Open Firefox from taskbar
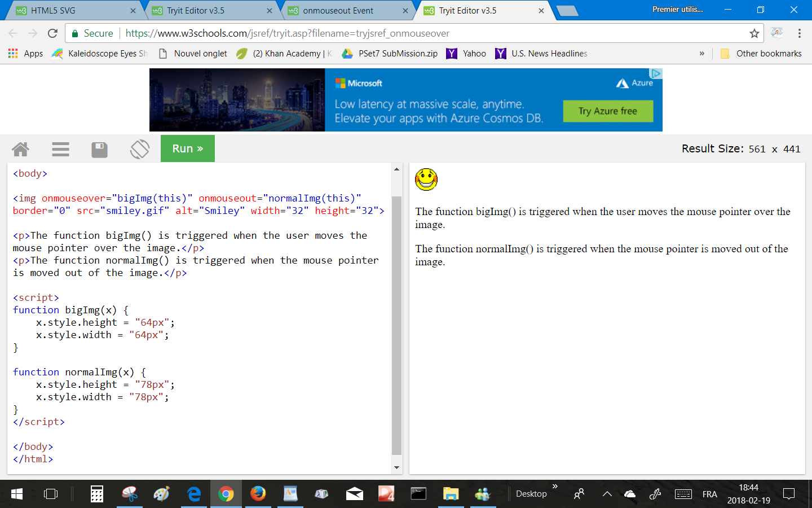 point(258,494)
